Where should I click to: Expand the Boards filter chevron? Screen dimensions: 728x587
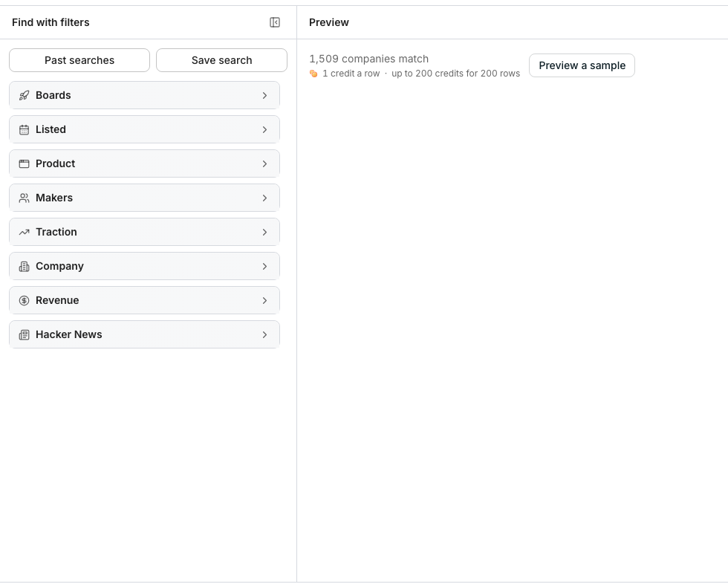pyautogui.click(x=264, y=96)
